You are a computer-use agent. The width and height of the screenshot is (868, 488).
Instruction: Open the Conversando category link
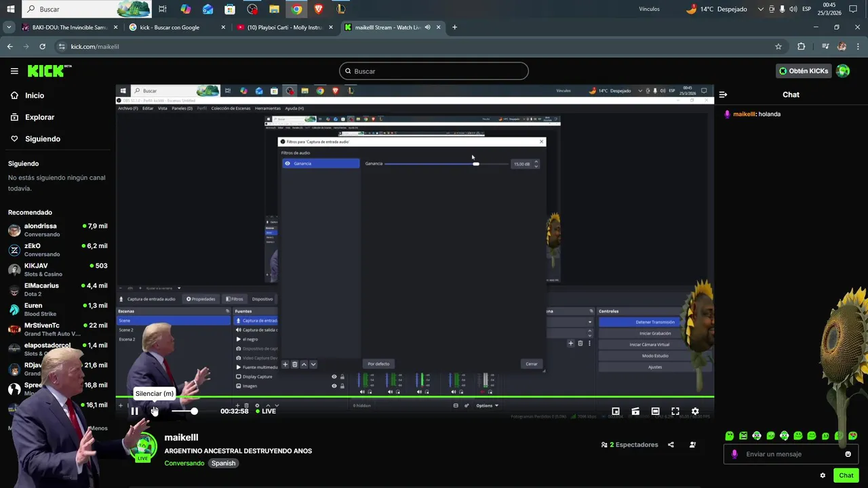[x=184, y=464]
